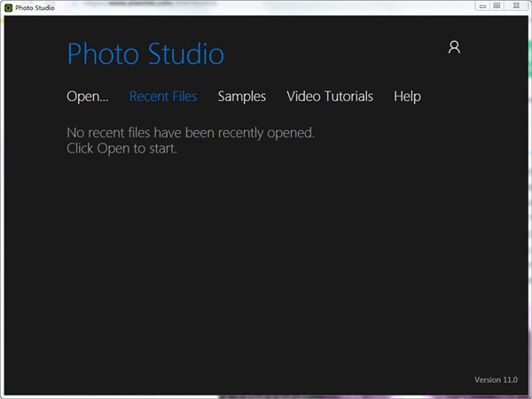Select the Samples tab

242,97
